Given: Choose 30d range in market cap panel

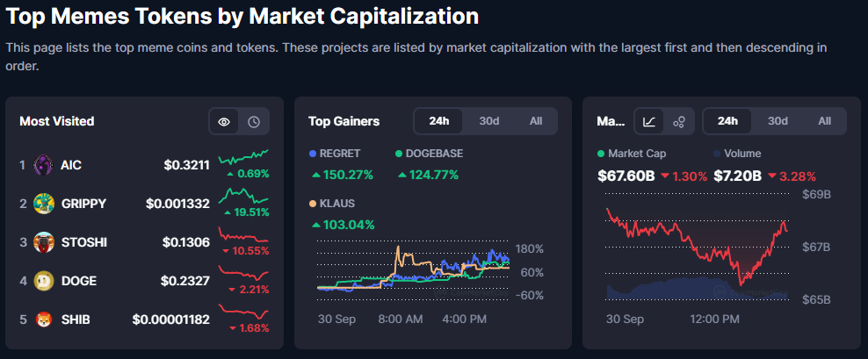Looking at the screenshot, I should pos(777,121).
